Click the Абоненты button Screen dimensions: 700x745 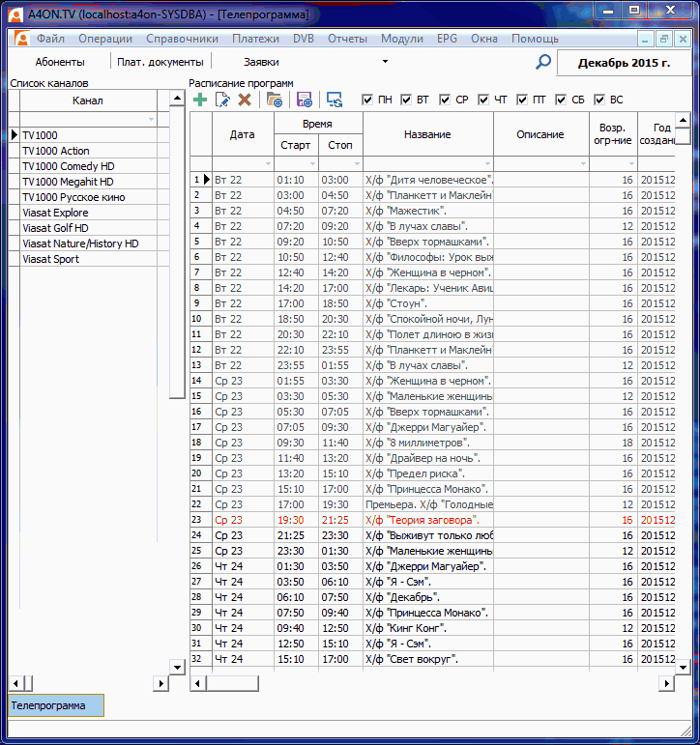60,62
